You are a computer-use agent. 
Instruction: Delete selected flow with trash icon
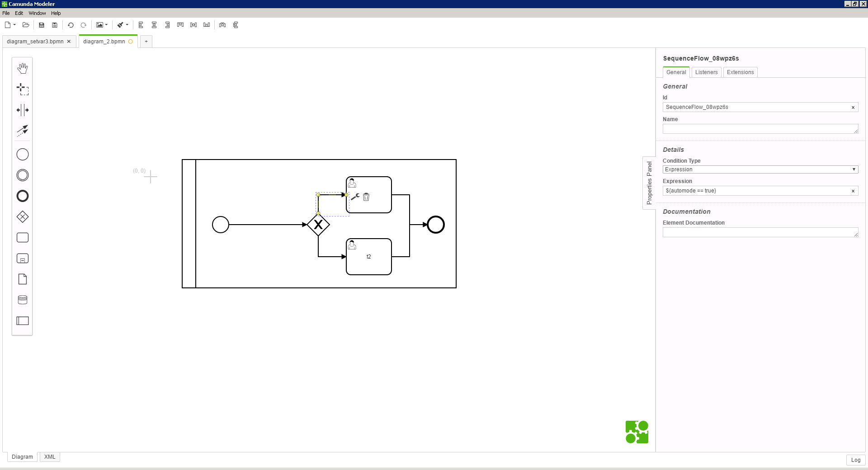[x=366, y=197]
